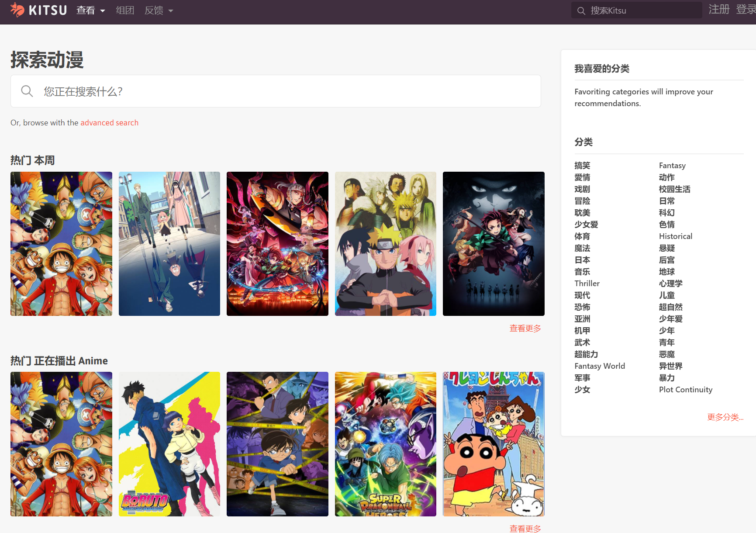The height and width of the screenshot is (533, 756).
Task: Select the 搞笑 category
Action: point(582,166)
